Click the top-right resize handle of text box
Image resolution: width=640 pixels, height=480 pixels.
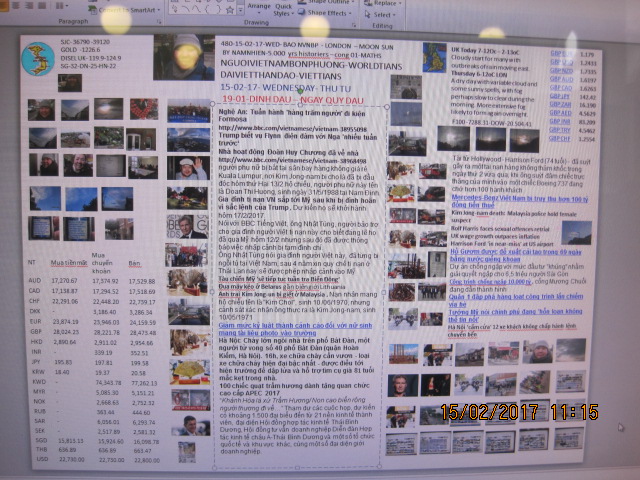point(387,107)
